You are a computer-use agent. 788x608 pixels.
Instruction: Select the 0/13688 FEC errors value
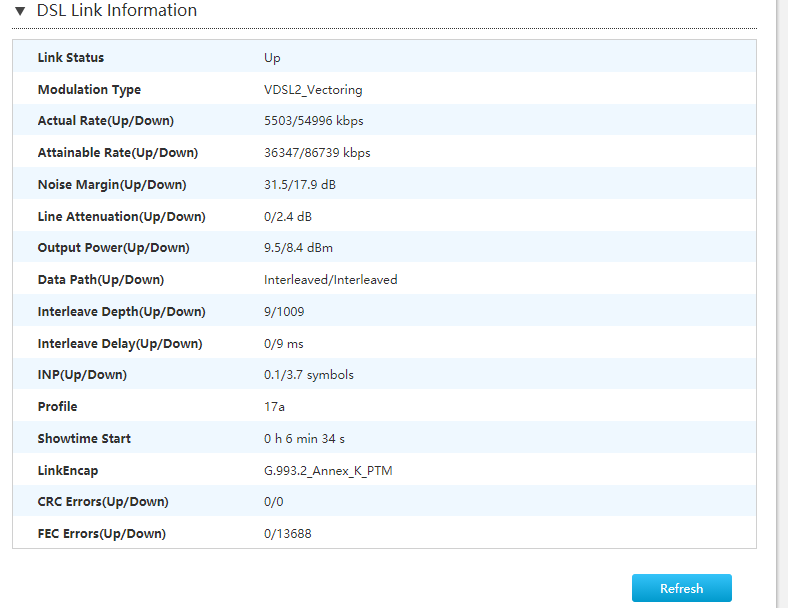pos(288,534)
